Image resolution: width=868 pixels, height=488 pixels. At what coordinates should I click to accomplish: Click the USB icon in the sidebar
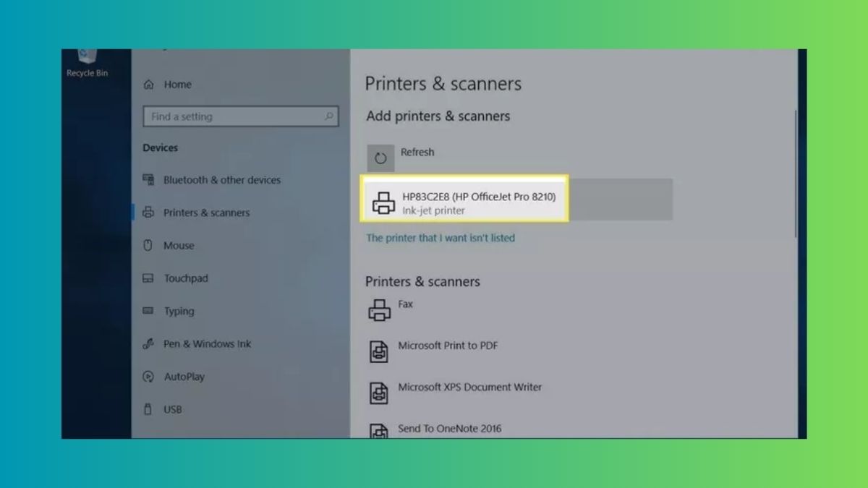(148, 409)
